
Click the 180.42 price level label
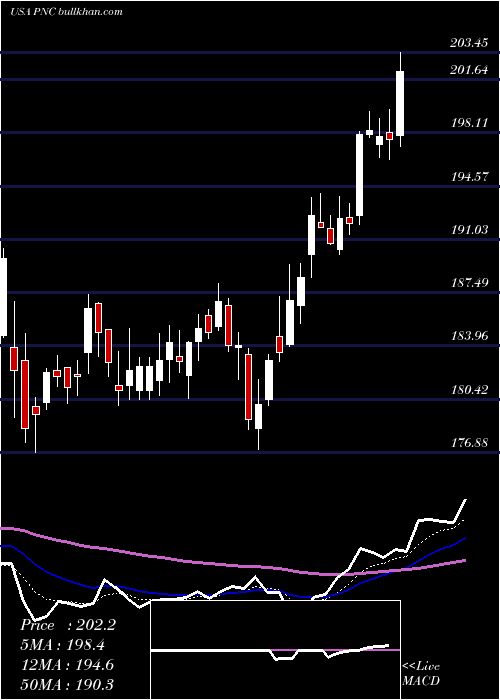pos(469,390)
